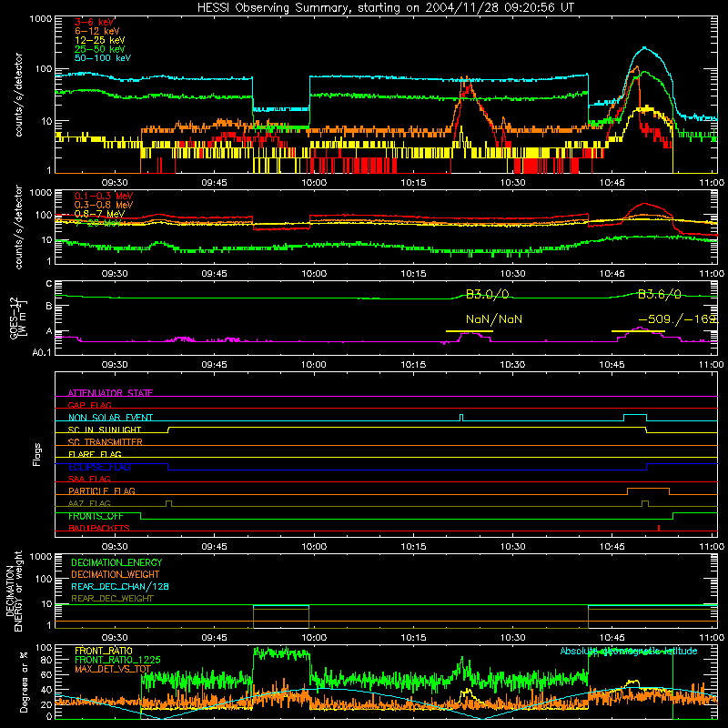Viewport: 728px width, 728px height.
Task: Click the 10:30 tick label under the decimation panel
Action: pos(512,637)
